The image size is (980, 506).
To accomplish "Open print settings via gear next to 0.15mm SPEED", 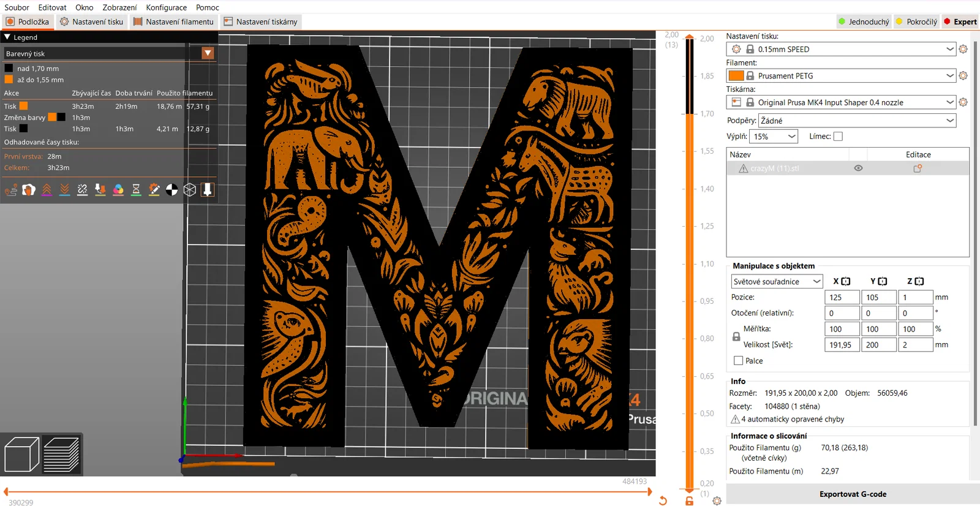I will (x=963, y=49).
